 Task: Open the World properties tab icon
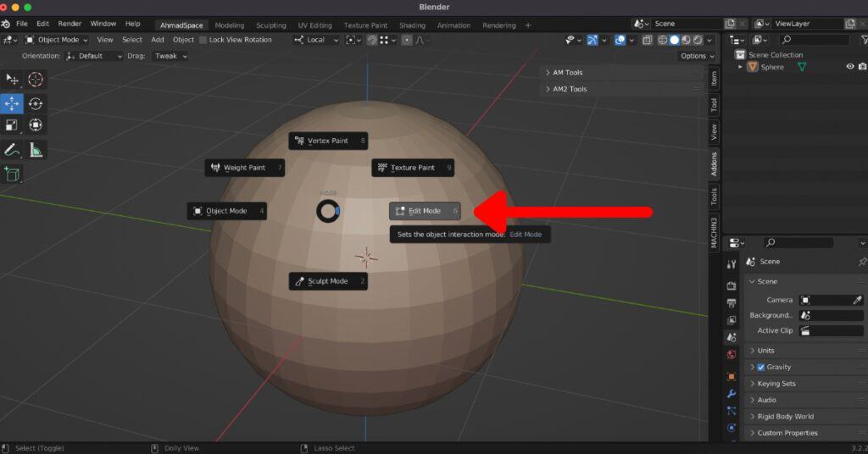pyautogui.click(x=732, y=354)
